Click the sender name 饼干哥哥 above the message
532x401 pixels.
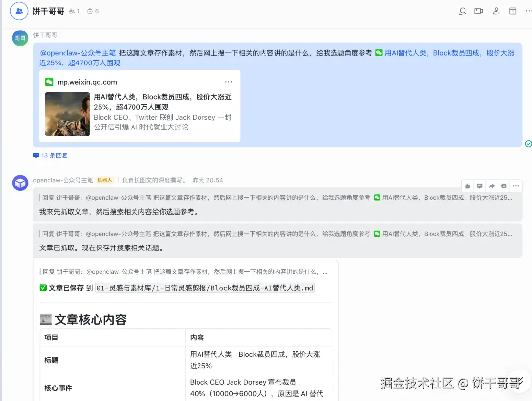click(45, 35)
